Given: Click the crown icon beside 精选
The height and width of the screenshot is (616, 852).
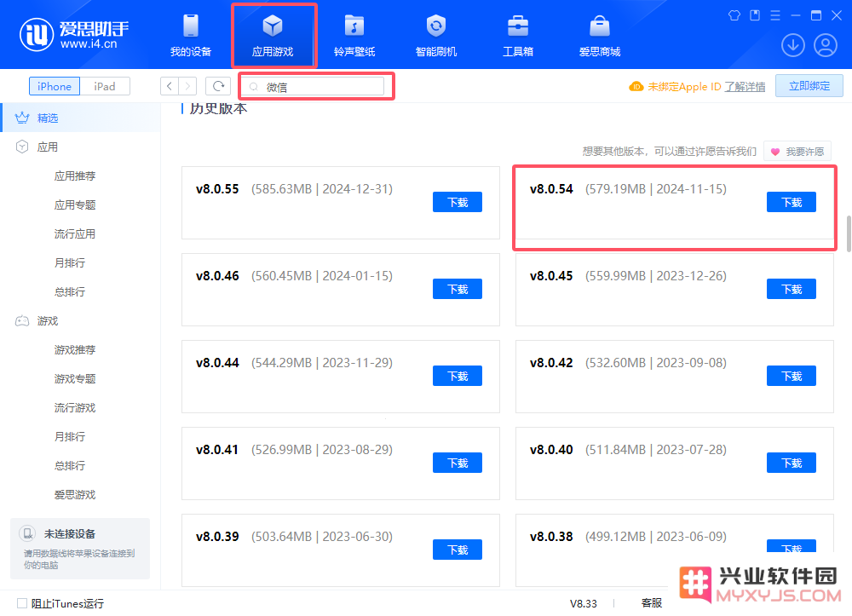Looking at the screenshot, I should point(22,118).
